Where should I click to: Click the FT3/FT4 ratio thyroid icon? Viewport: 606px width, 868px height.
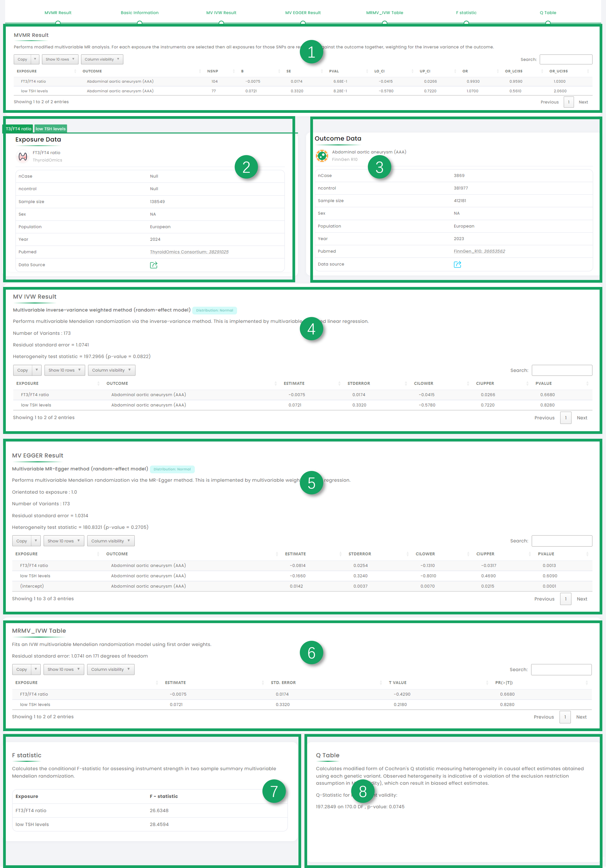[23, 156]
